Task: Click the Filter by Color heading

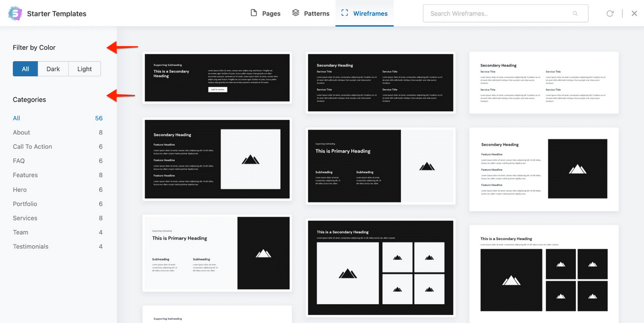Action: 34,47
